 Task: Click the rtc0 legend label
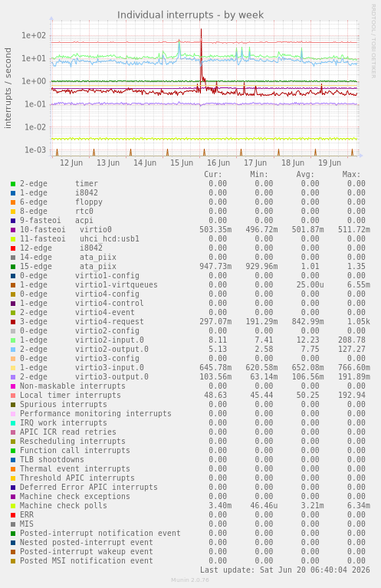[84, 211]
